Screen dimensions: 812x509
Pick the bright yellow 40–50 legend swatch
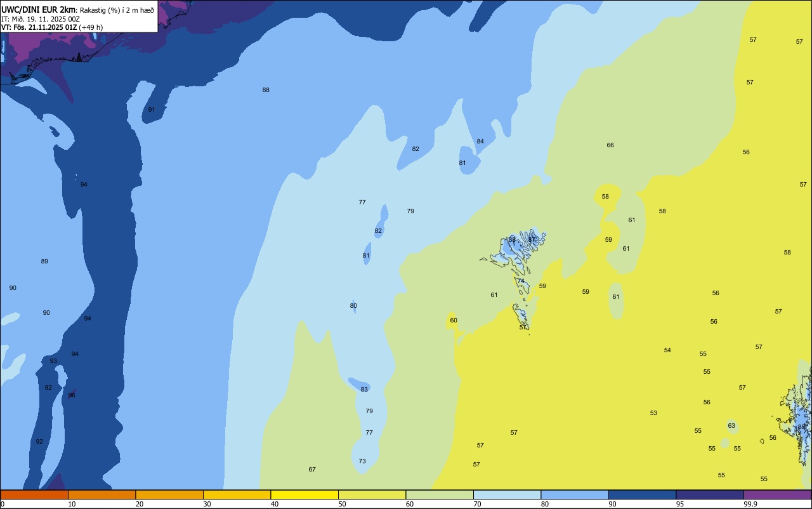pyautogui.click(x=304, y=494)
